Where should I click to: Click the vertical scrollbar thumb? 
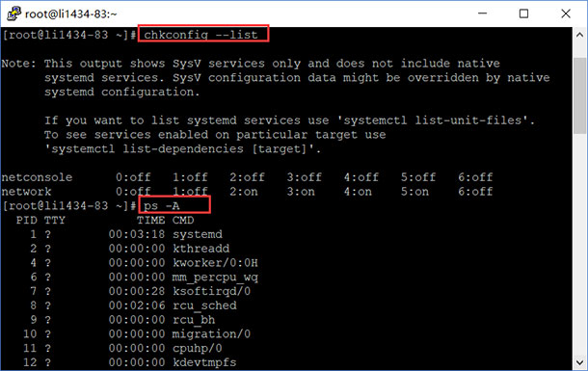579,95
